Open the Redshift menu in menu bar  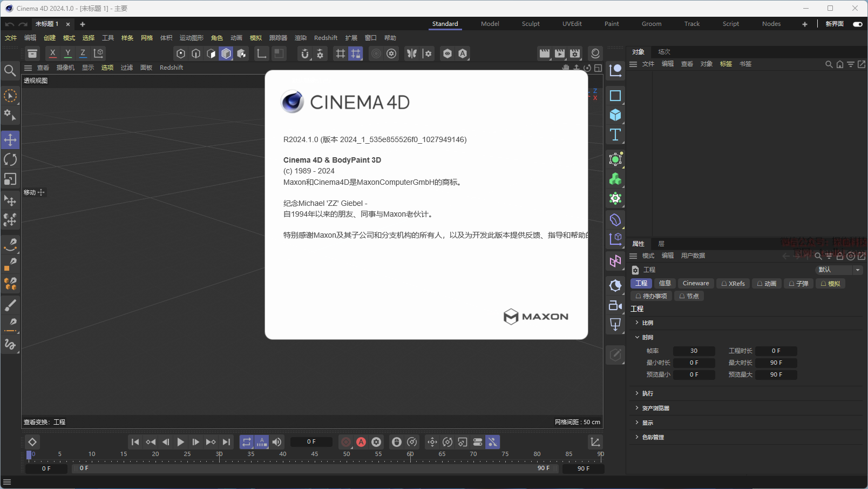[x=325, y=38]
